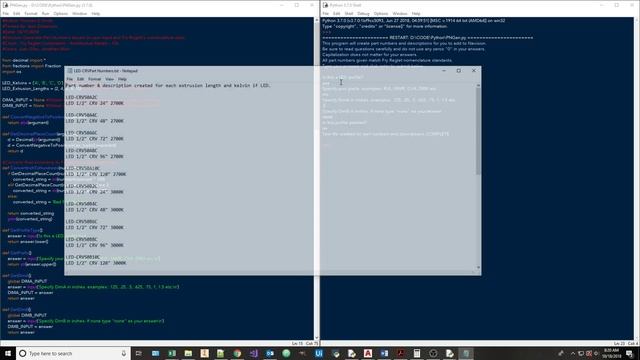Click the line LED 1/2" CRV 48" 2700K
Image resolution: width=640 pixels, height=360 pixels.
(x=94, y=121)
